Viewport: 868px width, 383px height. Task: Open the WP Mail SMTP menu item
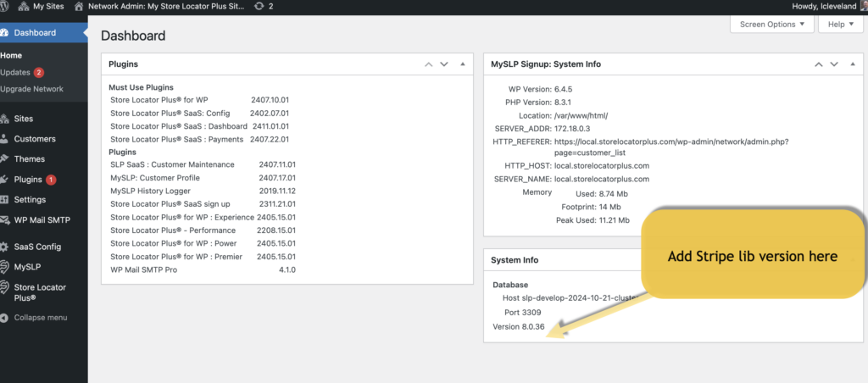pyautogui.click(x=44, y=219)
